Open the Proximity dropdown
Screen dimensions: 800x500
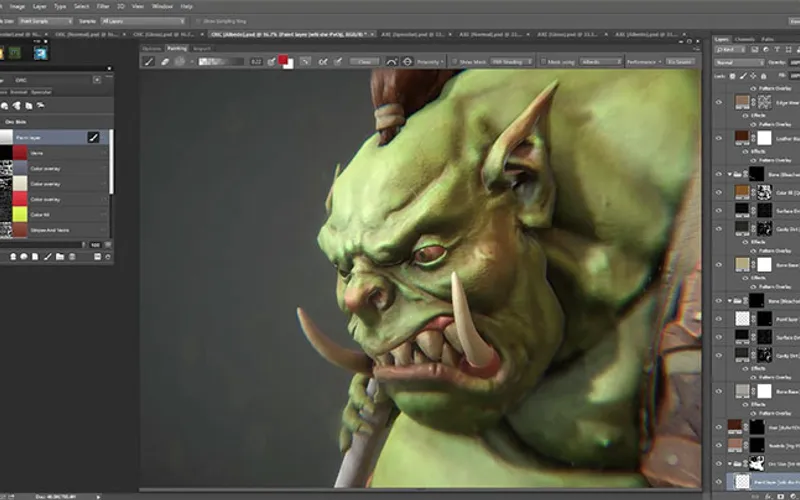(430, 62)
